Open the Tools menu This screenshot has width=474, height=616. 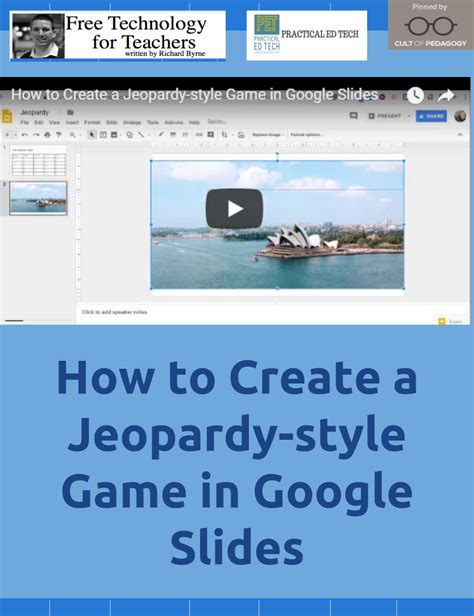[153, 123]
